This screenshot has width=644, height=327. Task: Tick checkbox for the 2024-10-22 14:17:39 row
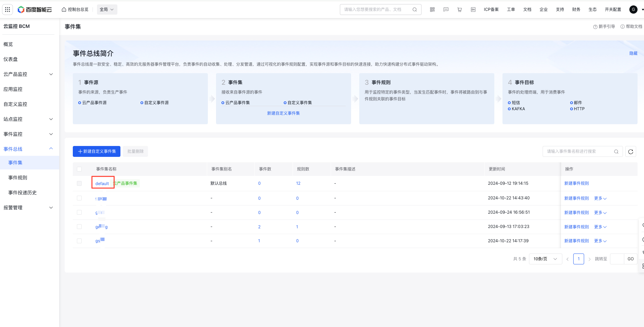tap(79, 241)
